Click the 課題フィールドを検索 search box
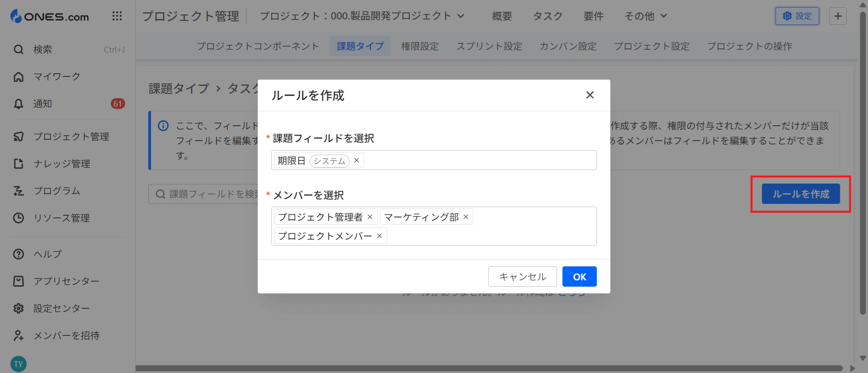Screen dimensions: 868x373 coord(203,194)
